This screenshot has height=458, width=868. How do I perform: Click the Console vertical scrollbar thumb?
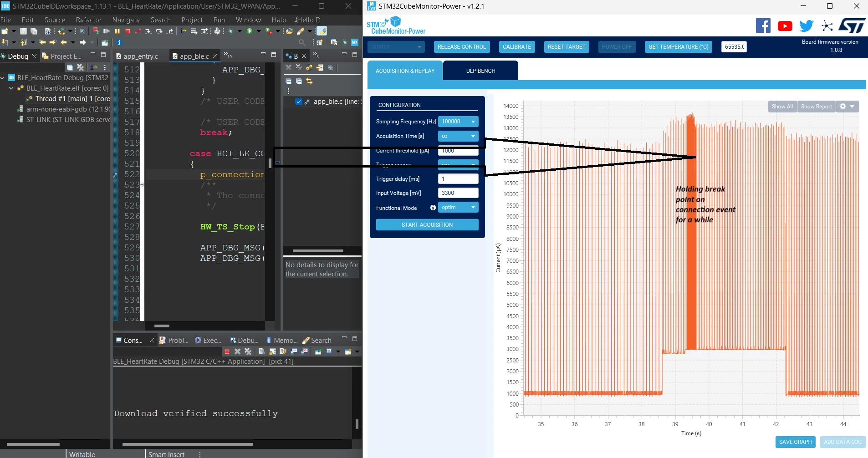(357, 424)
